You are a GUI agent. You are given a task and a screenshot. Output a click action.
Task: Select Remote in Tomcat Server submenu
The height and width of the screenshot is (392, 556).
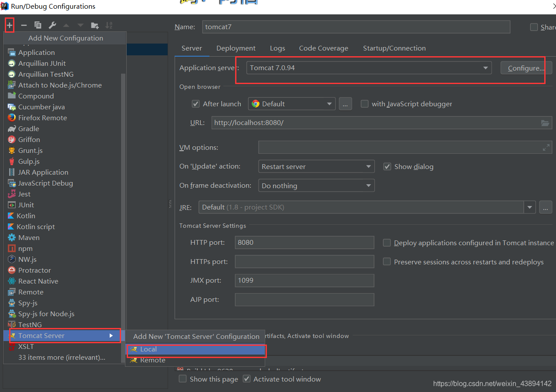pyautogui.click(x=195, y=360)
